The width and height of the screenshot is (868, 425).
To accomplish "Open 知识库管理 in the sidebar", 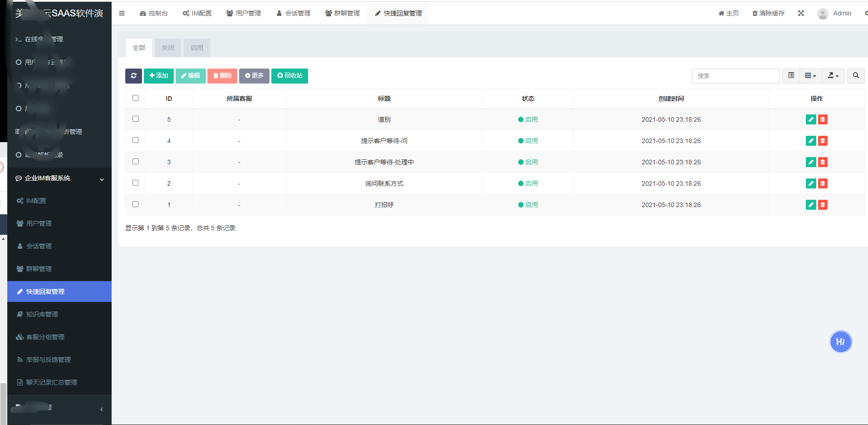I will point(42,314).
